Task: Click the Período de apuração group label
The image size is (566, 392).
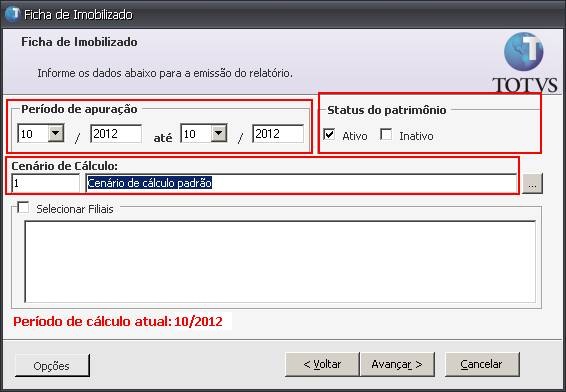Action: [79, 109]
